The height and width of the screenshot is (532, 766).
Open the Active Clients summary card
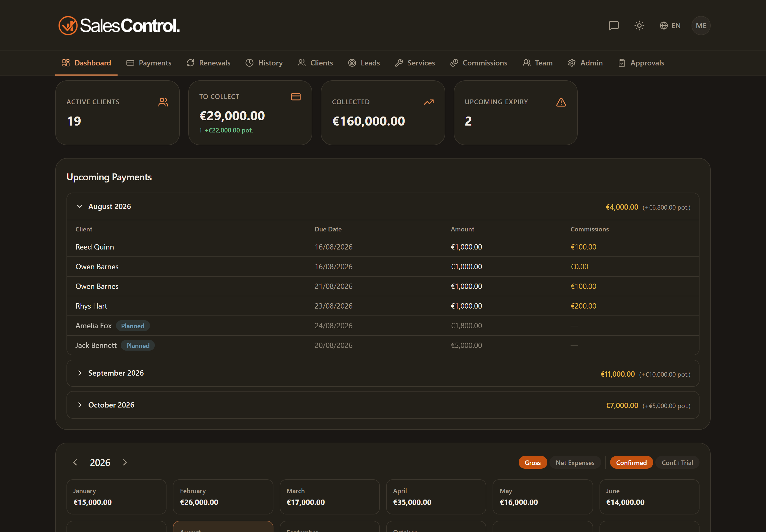click(x=117, y=113)
